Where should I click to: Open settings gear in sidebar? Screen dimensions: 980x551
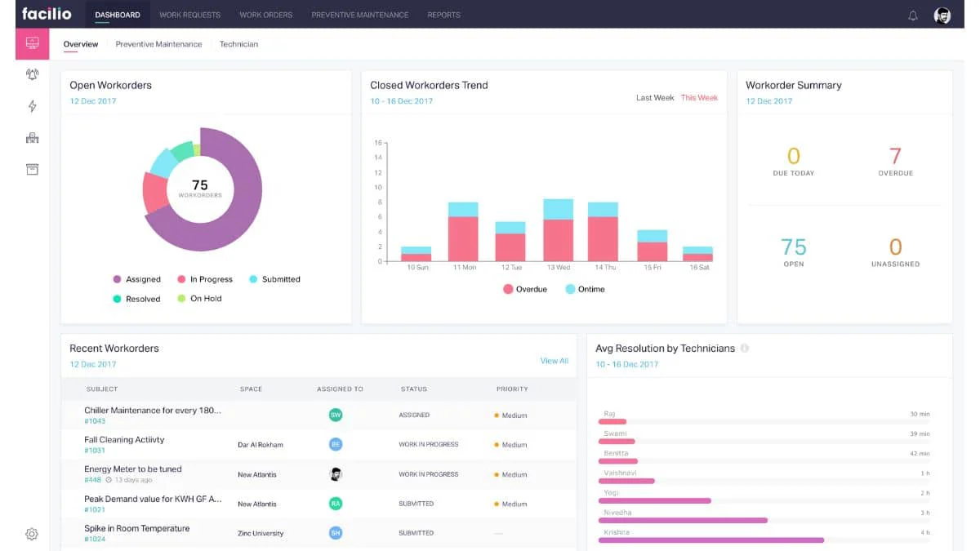click(x=32, y=534)
